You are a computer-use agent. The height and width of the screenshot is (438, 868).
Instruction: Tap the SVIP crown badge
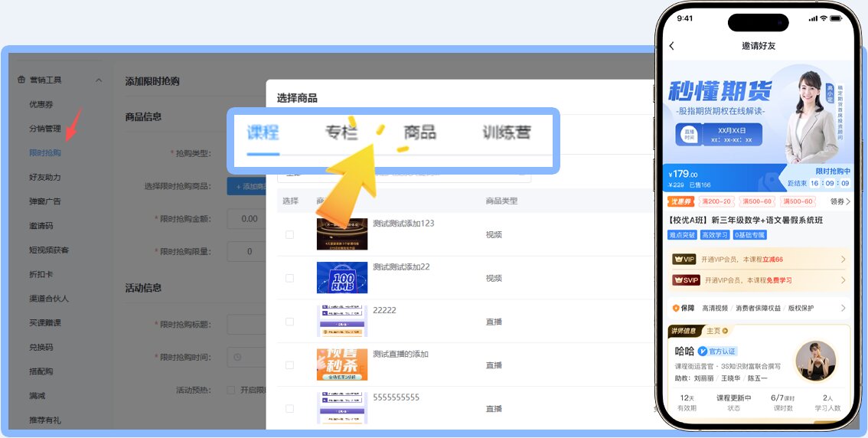click(x=686, y=280)
